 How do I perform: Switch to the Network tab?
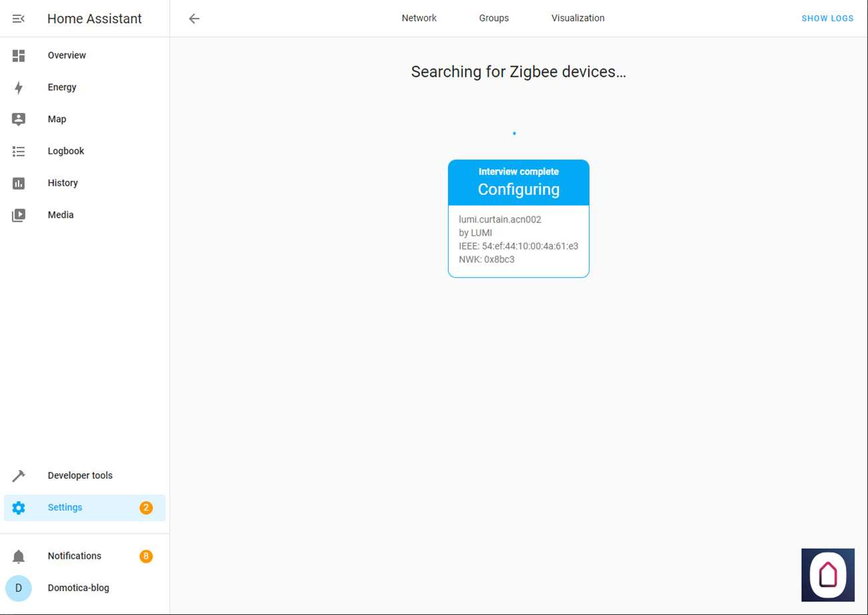pos(419,18)
